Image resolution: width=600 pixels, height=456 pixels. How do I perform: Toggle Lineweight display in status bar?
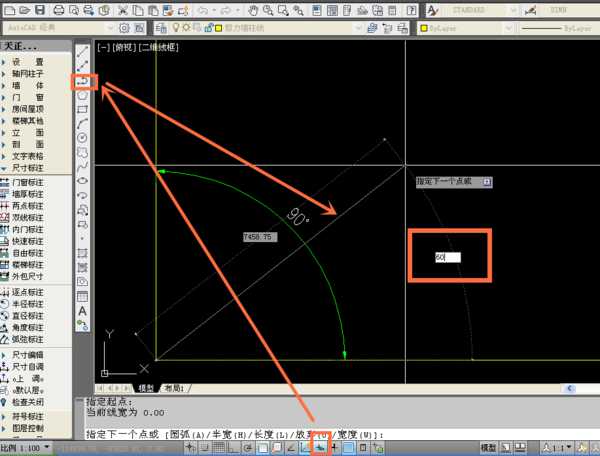point(335,448)
